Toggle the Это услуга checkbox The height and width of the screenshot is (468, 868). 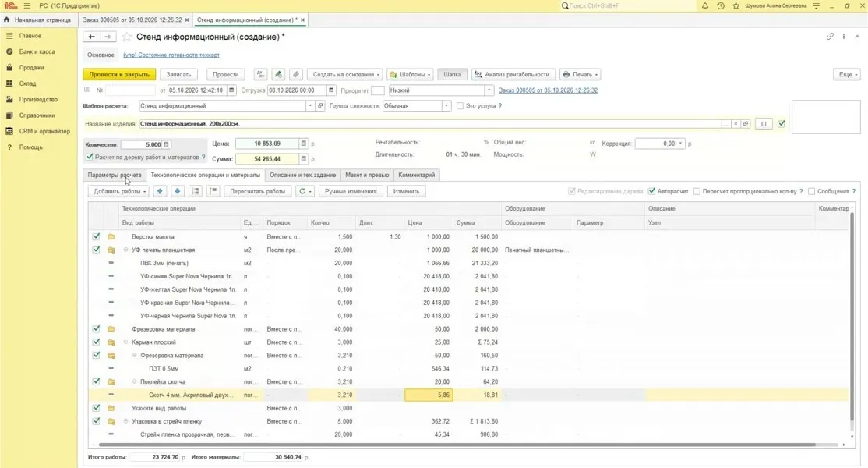click(460, 106)
